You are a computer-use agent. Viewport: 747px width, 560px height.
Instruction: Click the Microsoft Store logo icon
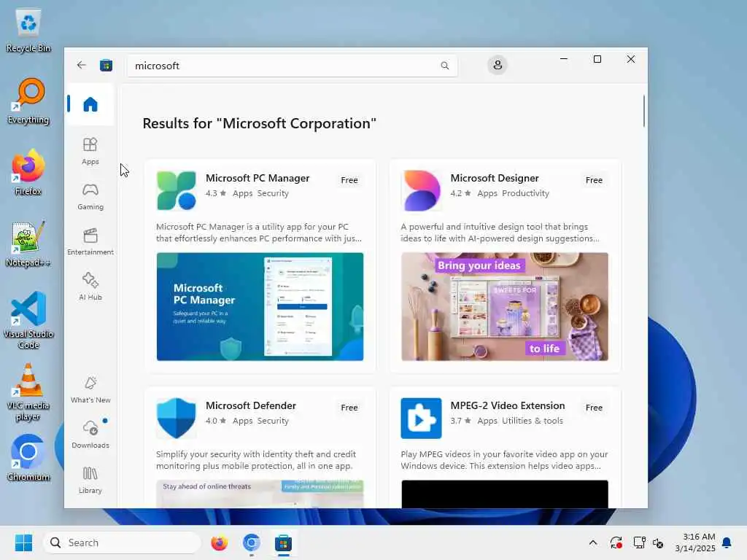106,65
